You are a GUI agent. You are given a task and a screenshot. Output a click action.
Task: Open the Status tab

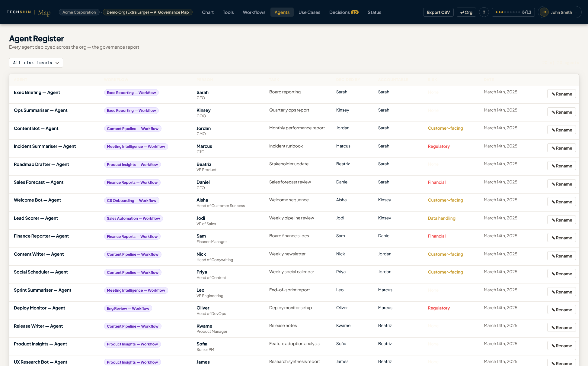(374, 12)
